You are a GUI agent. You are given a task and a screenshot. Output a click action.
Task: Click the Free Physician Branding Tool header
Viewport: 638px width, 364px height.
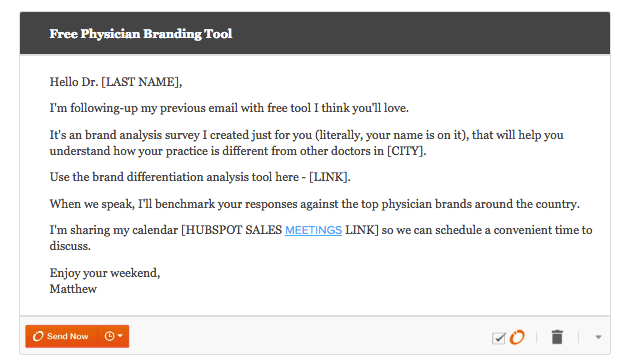pos(141,34)
